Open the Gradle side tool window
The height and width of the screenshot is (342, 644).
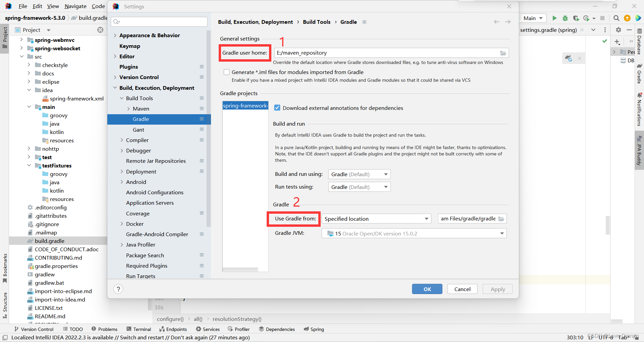coord(639,73)
